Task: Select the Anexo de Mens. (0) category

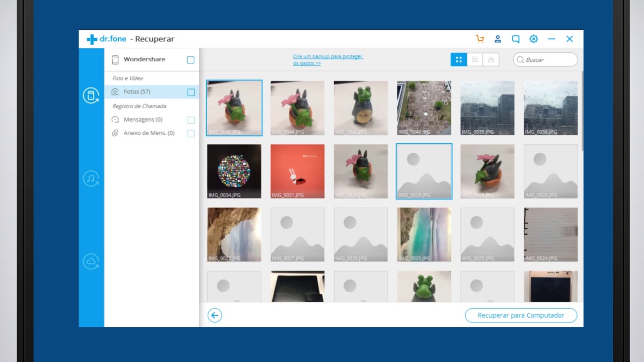Action: [151, 133]
